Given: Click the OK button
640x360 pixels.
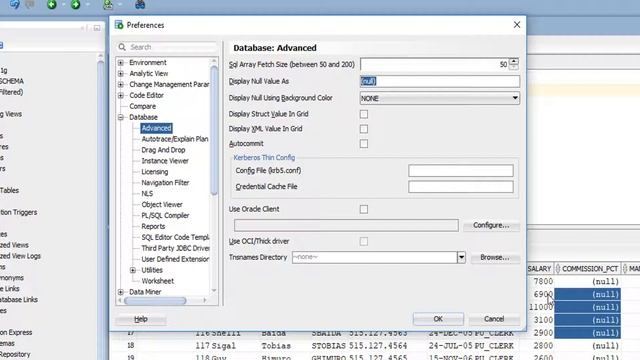Looking at the screenshot, I should pyautogui.click(x=438, y=319).
